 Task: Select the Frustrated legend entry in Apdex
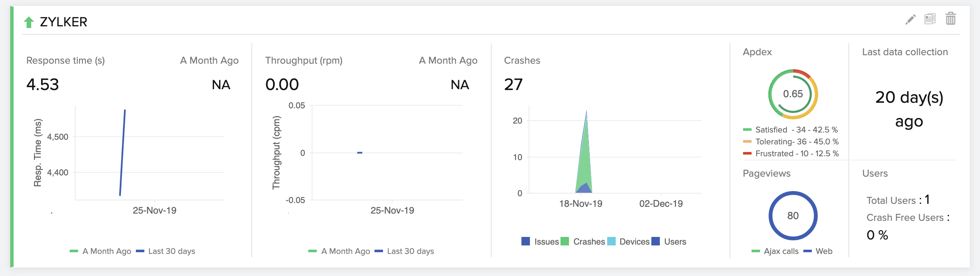point(791,153)
